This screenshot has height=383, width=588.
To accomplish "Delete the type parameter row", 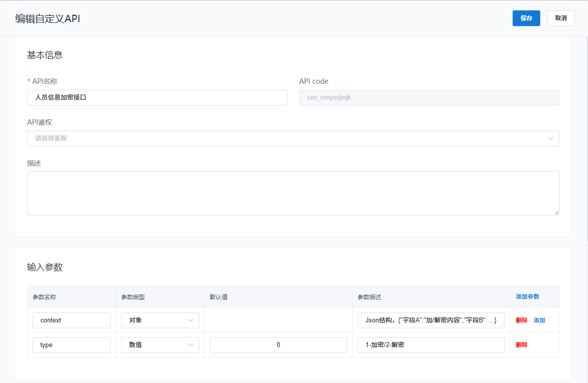I will click(x=522, y=345).
